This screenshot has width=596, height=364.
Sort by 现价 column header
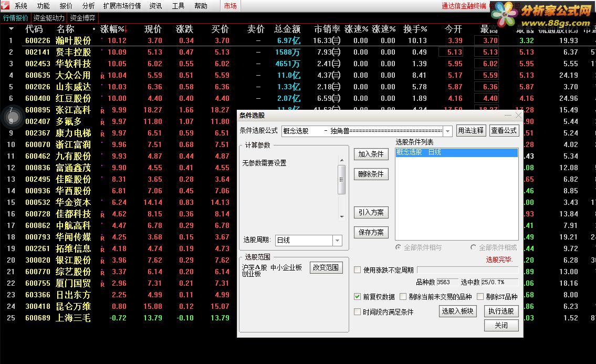pos(153,29)
